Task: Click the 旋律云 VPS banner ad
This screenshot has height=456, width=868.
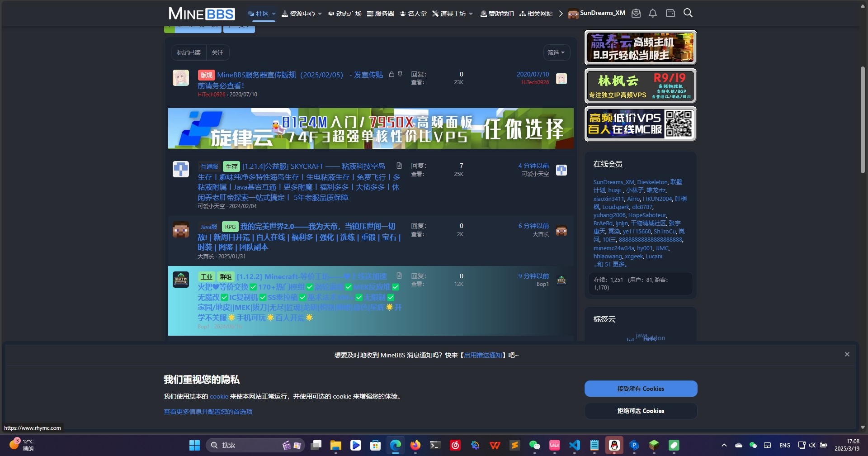Action: [x=371, y=128]
